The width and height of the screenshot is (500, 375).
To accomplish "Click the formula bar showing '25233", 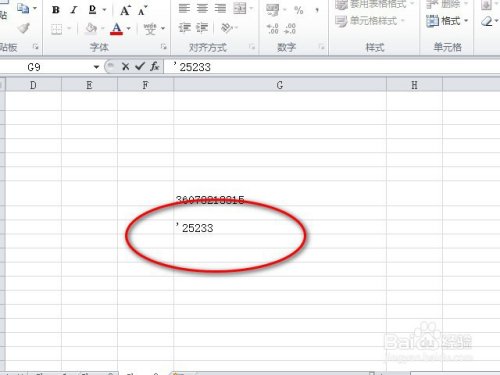I will click(x=332, y=67).
